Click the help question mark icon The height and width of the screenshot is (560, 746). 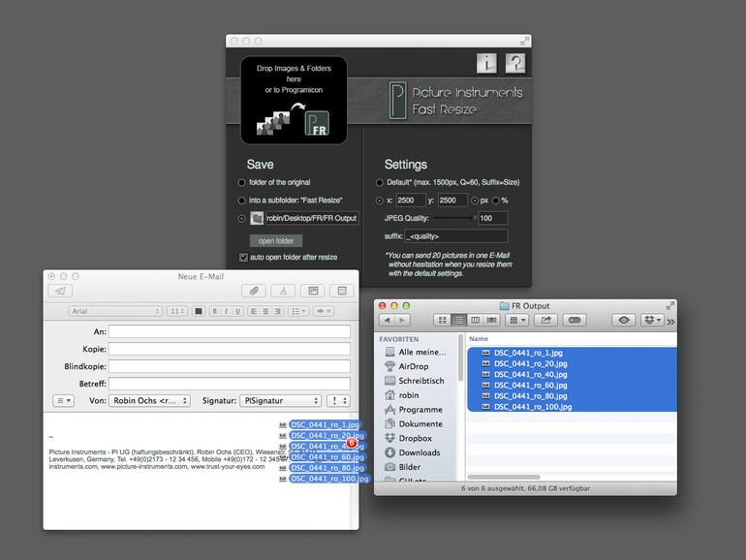coord(515,64)
